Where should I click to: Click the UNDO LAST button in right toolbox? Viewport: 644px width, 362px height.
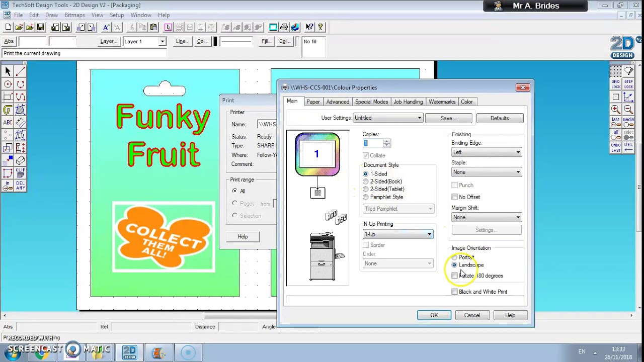(616, 147)
